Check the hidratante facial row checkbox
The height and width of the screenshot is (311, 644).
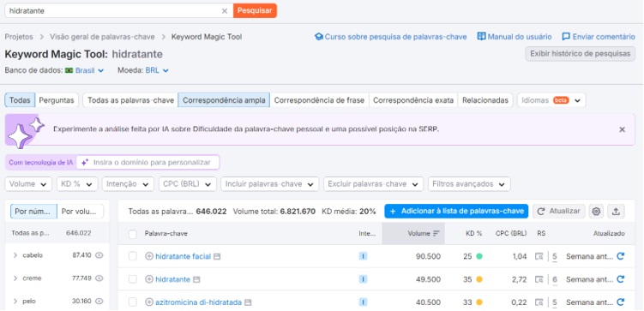tap(133, 256)
